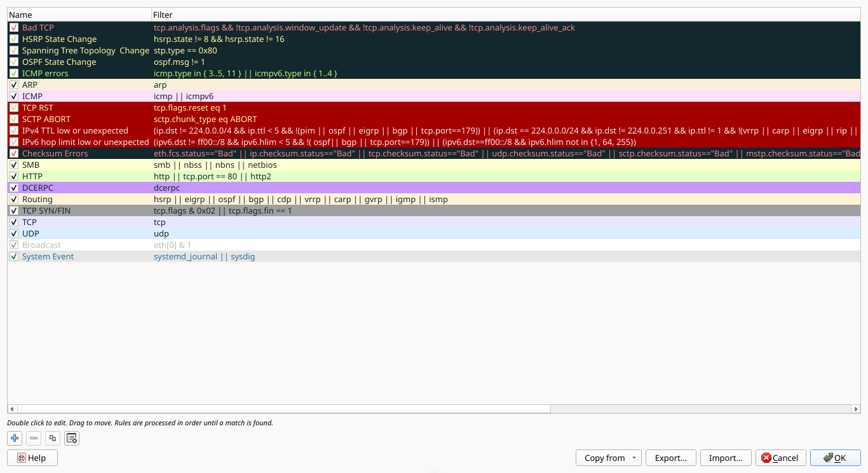Click the horizontal scrollbar left arrow
The width and height of the screenshot is (868, 473).
click(x=11, y=409)
